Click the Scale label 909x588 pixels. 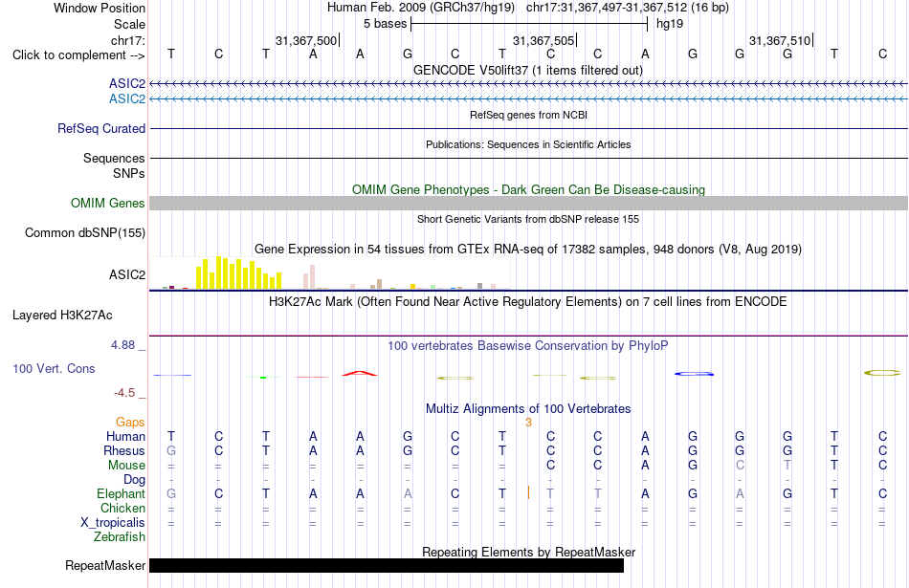tap(129, 24)
